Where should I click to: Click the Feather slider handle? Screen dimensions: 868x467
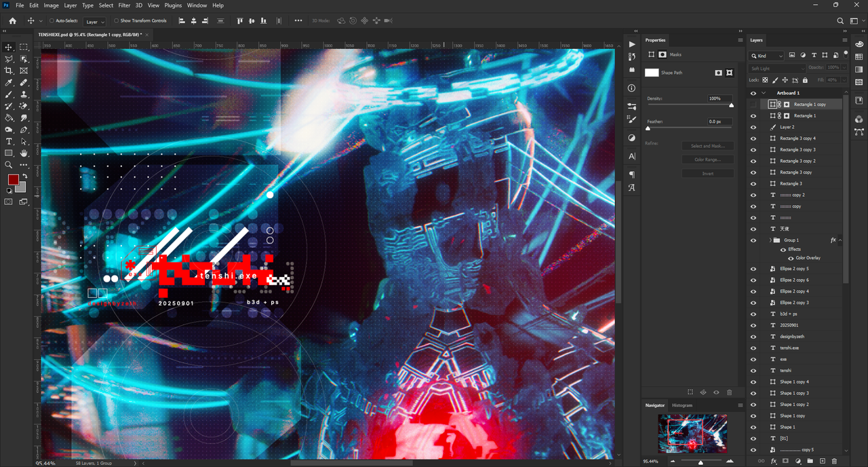tap(648, 128)
